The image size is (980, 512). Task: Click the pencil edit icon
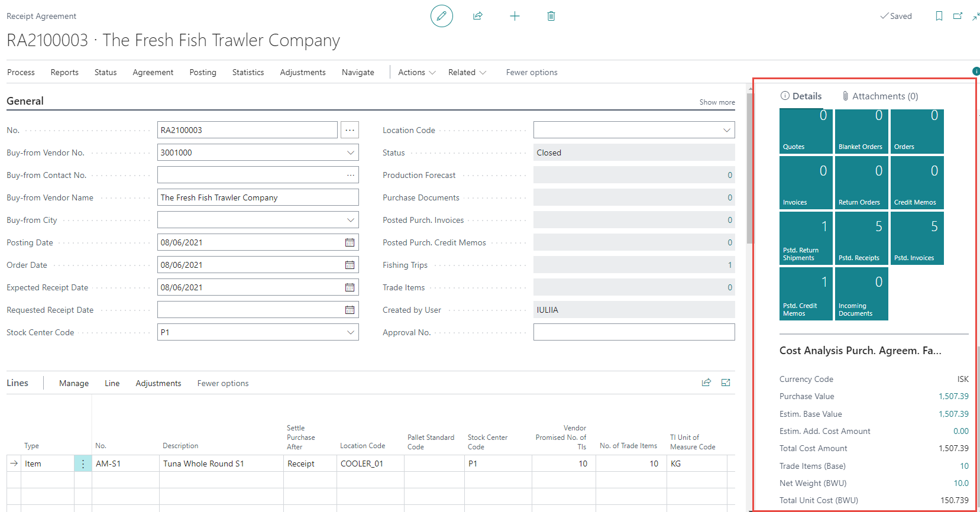click(x=441, y=16)
